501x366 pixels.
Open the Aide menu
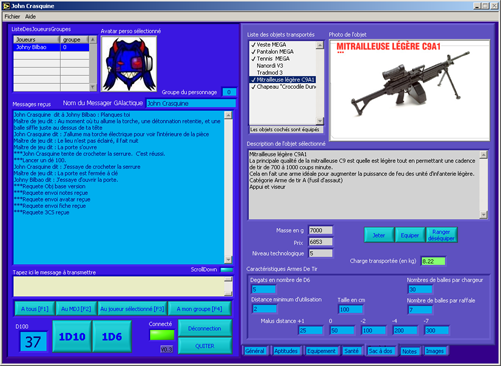(x=30, y=16)
